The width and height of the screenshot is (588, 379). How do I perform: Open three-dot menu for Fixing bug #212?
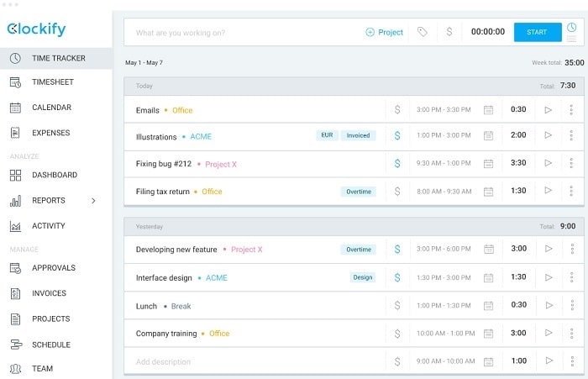click(571, 163)
